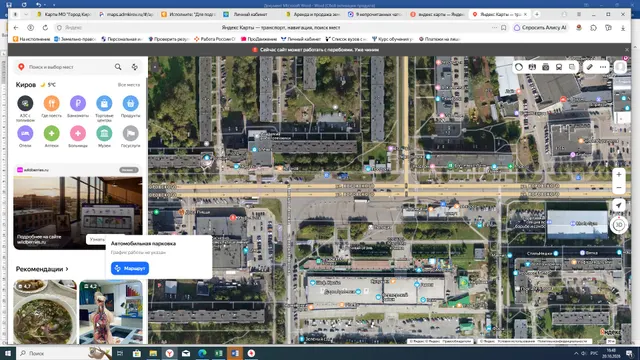Click the browser address bar
Screen dimensions: 640x360
point(281,28)
